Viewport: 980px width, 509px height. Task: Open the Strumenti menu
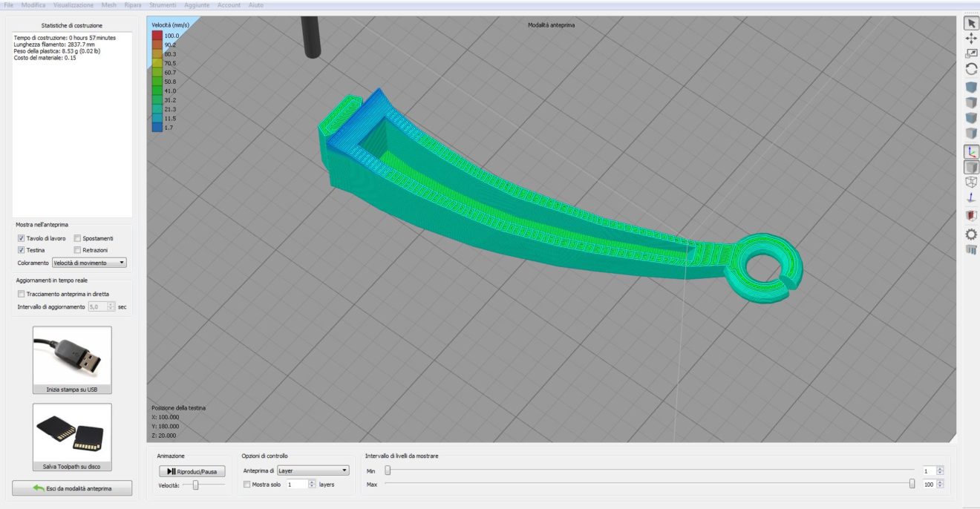(163, 5)
